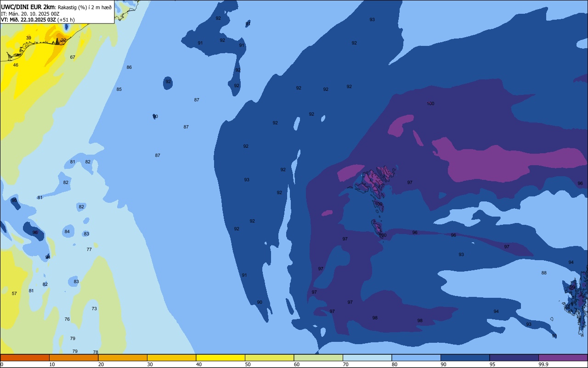Image resolution: width=588 pixels, height=368 pixels.
Task: Pick the purple legend band above 99.9
Action: coord(563,357)
